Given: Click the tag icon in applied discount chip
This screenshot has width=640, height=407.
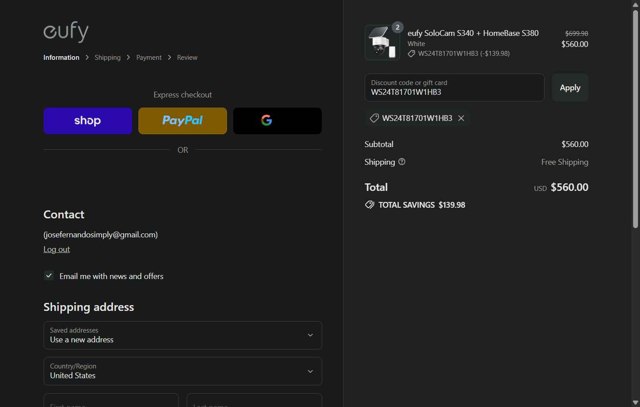Looking at the screenshot, I should [374, 118].
